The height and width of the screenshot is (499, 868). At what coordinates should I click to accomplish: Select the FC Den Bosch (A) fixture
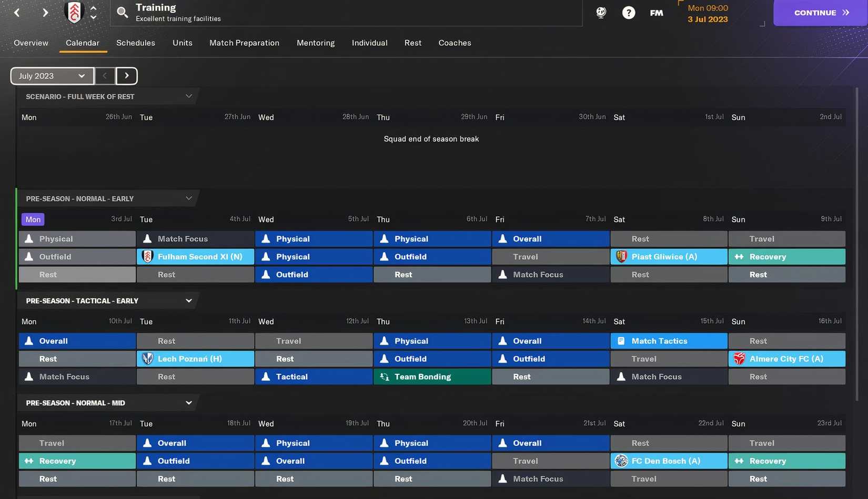pos(669,461)
